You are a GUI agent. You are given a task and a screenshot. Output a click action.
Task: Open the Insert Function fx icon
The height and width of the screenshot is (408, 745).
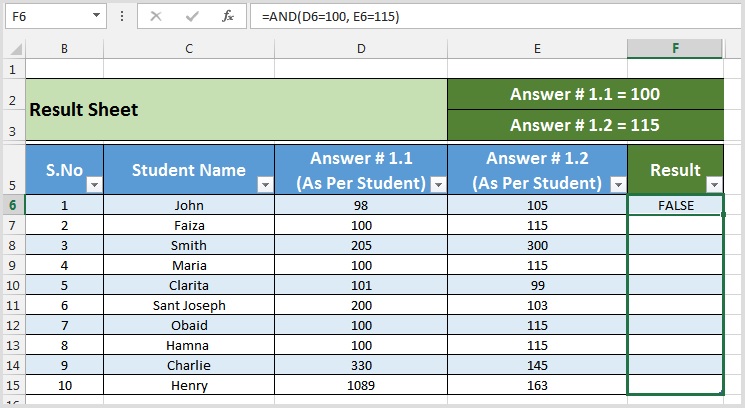[x=228, y=17]
